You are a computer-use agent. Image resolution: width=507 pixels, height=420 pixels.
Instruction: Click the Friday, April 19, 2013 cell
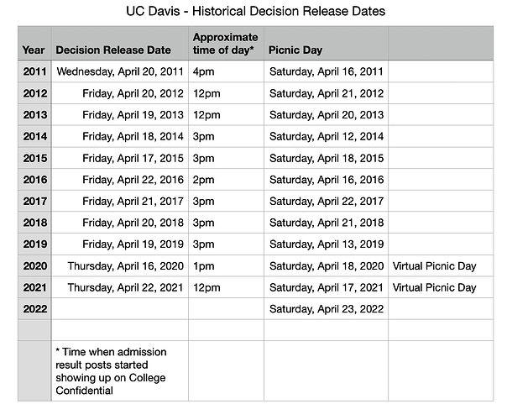click(x=133, y=115)
